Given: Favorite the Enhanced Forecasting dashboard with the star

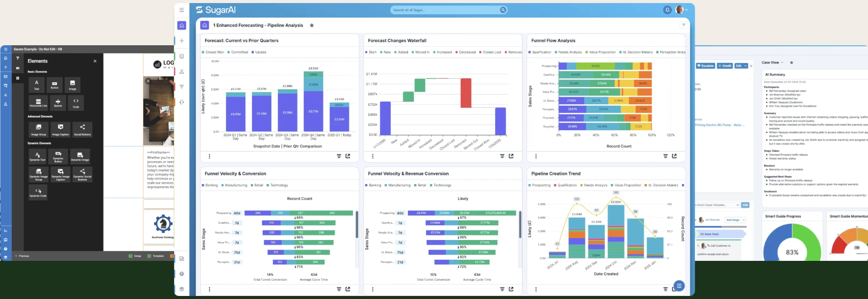Looking at the screenshot, I should tap(312, 25).
